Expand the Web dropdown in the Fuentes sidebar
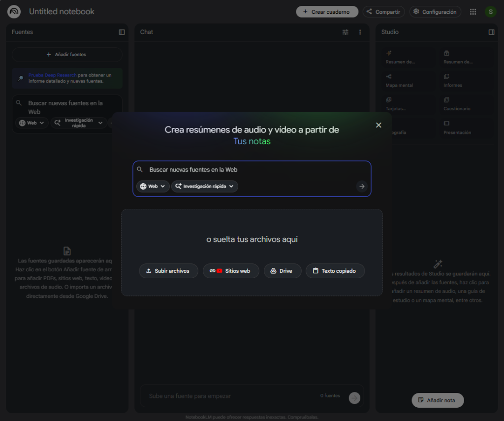 point(31,123)
